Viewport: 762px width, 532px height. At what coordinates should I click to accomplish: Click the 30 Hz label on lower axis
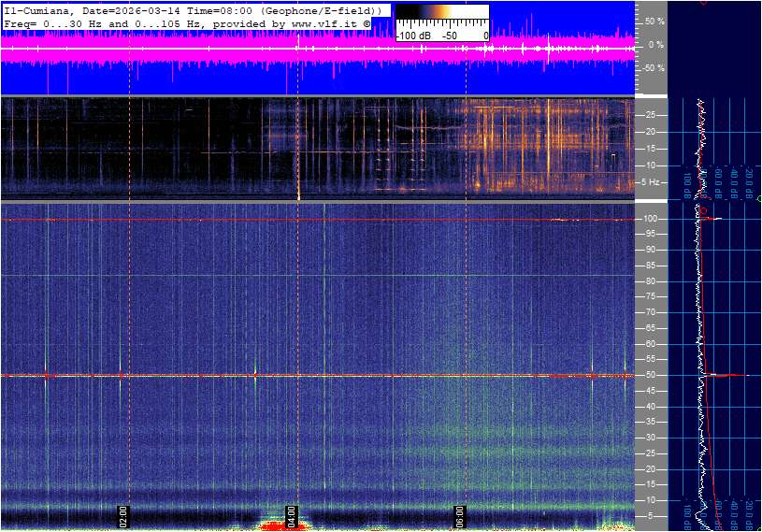651,438
